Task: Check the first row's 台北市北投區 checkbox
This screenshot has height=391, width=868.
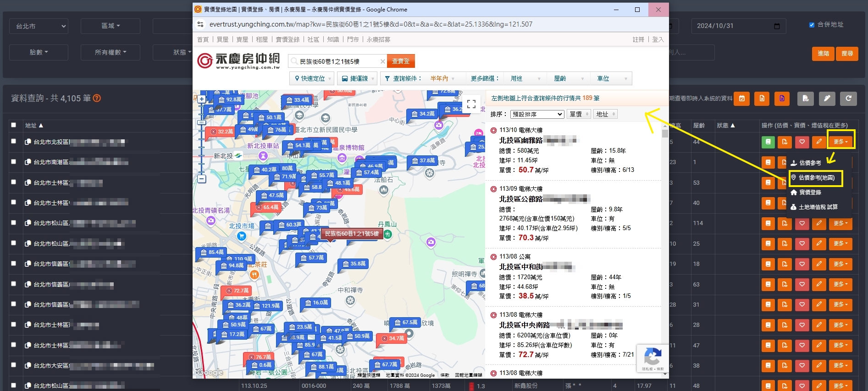Action: [14, 142]
